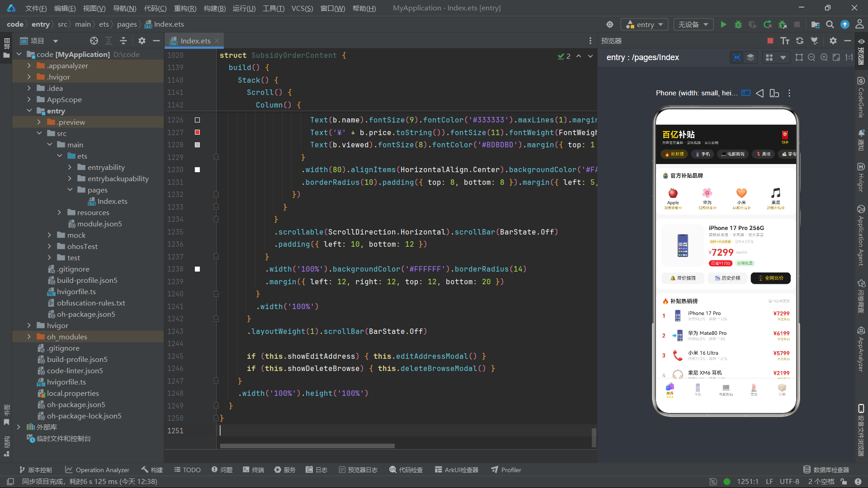Click the UTF-8 encoding in status bar
This screenshot has height=488, width=868.
(x=789, y=482)
